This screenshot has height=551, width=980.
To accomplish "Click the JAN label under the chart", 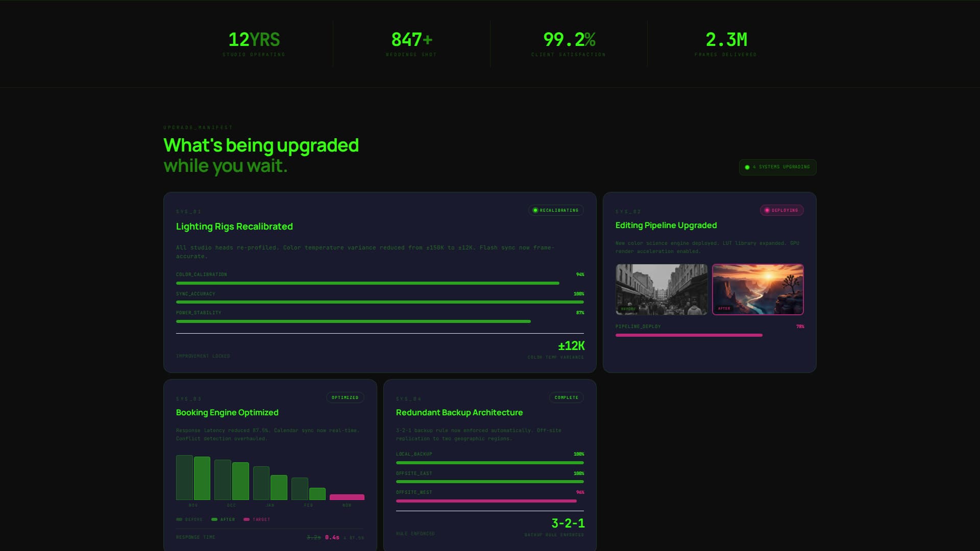I will pos(270,506).
